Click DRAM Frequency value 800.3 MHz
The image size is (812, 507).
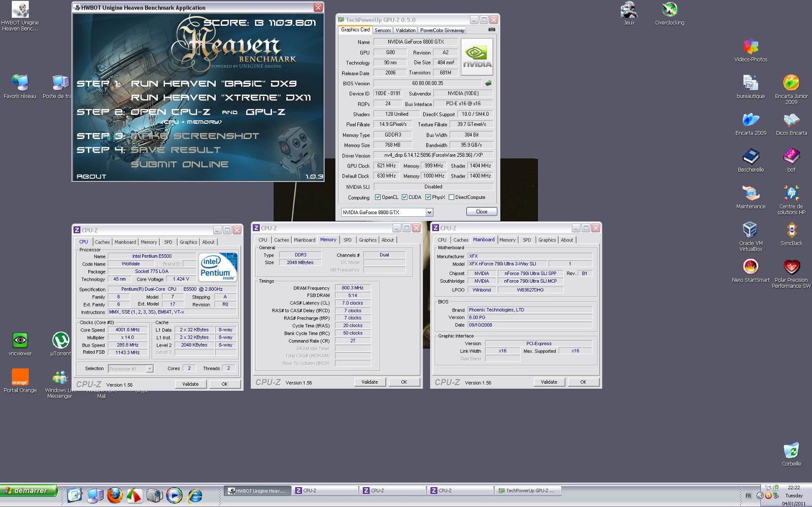[352, 288]
